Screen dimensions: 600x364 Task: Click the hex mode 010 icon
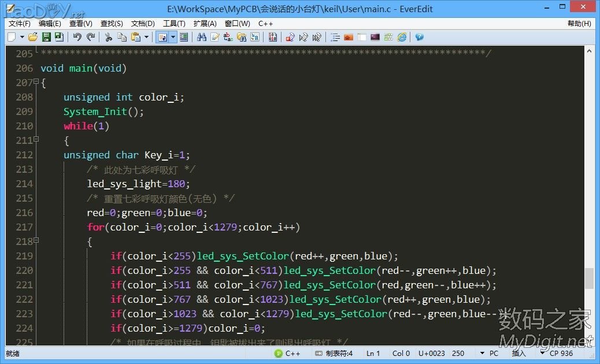(272, 37)
